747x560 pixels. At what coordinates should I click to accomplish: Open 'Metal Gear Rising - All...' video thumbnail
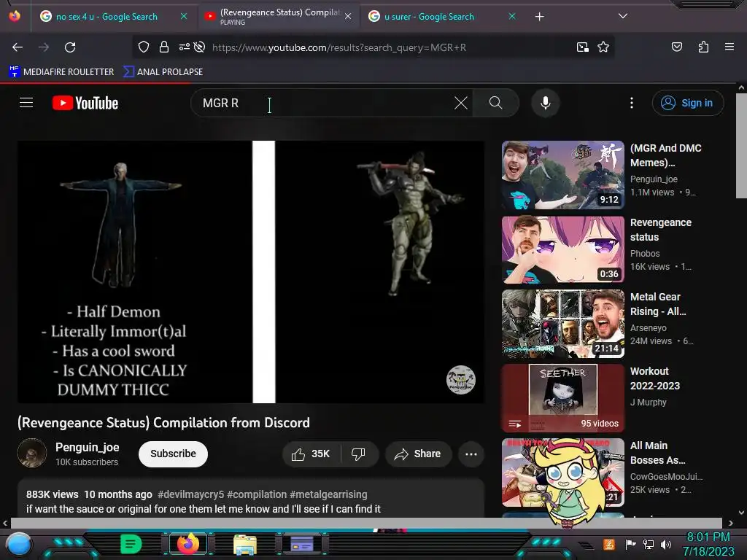[562, 324]
